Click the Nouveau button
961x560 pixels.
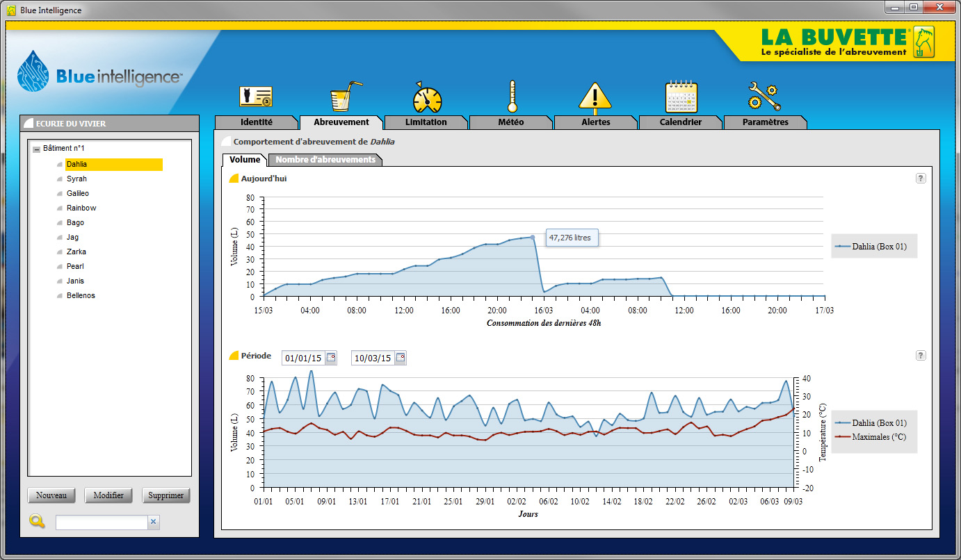51,495
